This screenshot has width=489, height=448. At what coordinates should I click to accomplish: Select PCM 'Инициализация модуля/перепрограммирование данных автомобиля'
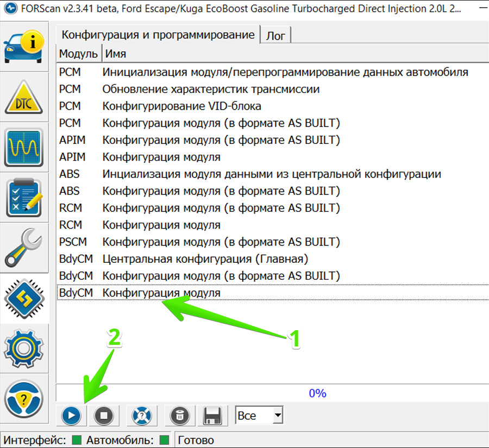(x=273, y=72)
